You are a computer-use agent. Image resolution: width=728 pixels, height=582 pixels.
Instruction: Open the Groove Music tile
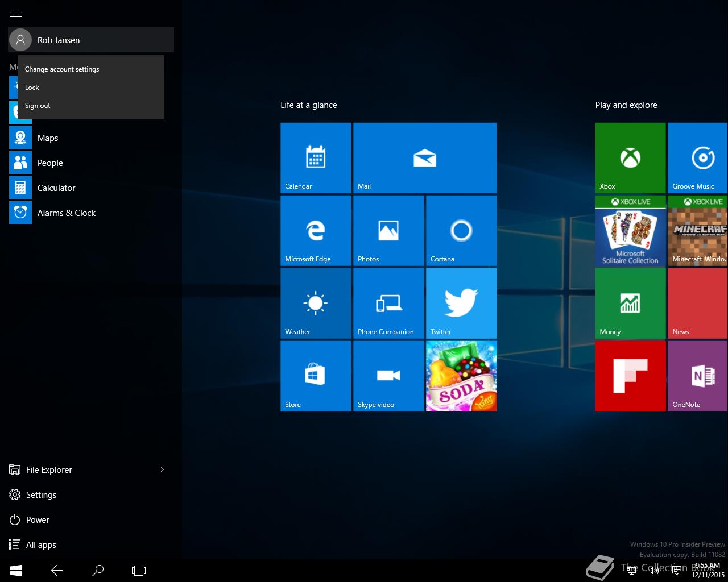pyautogui.click(x=698, y=158)
